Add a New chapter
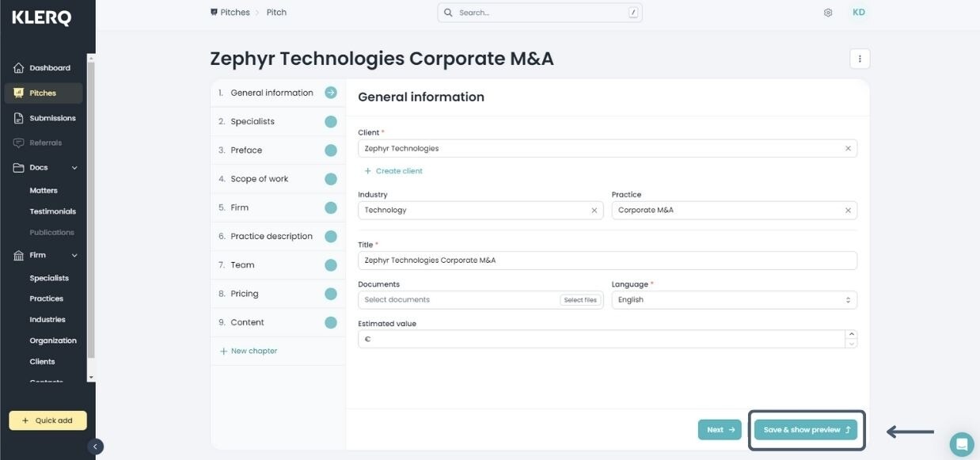This screenshot has height=460, width=980. [x=249, y=351]
